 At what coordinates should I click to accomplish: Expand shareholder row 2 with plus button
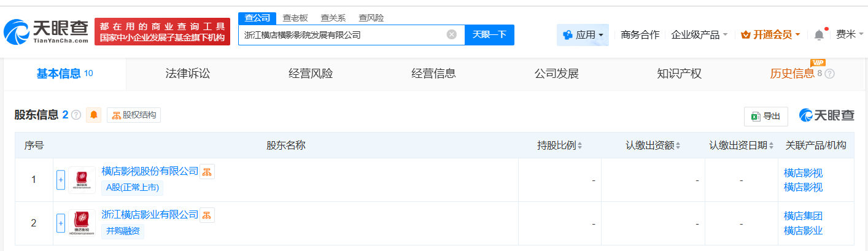[61, 223]
